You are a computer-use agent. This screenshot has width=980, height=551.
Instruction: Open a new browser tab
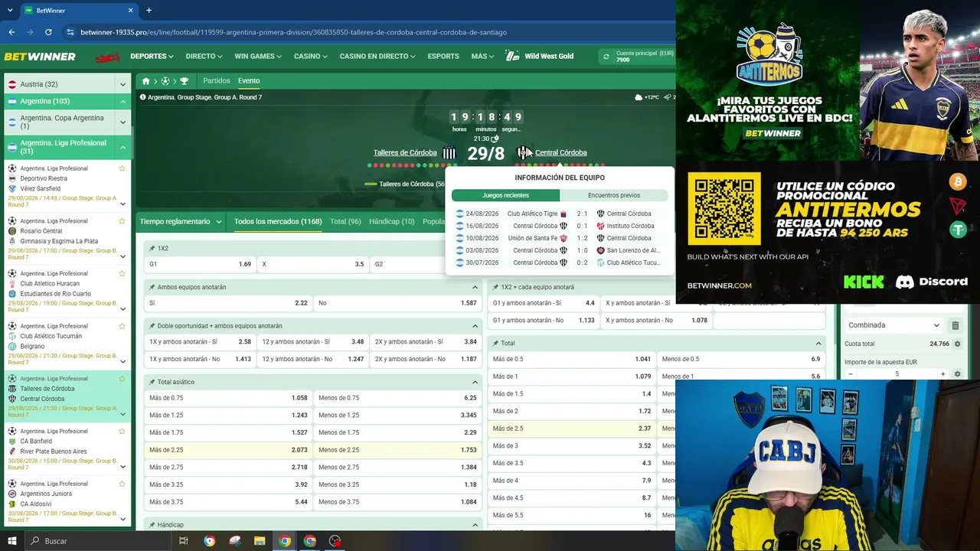click(149, 11)
